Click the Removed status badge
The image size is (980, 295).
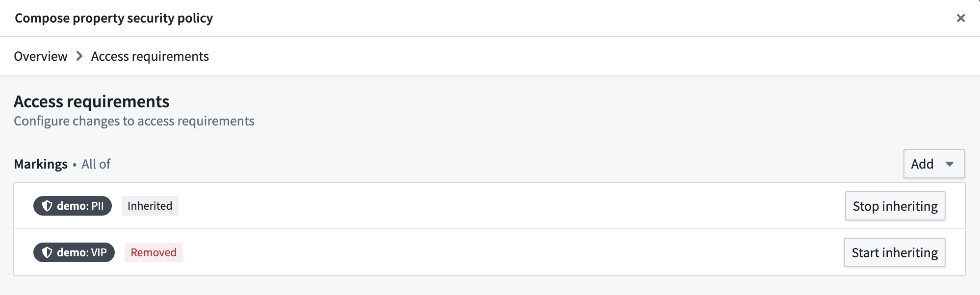click(x=154, y=252)
